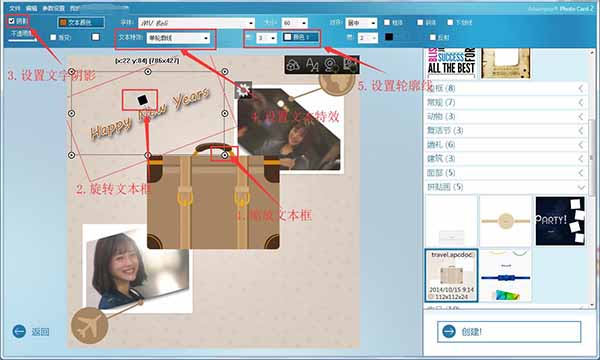Viewport: 600px width, 360px height.
Task: Open the gear settings icon on the photo
Action: 243,90
